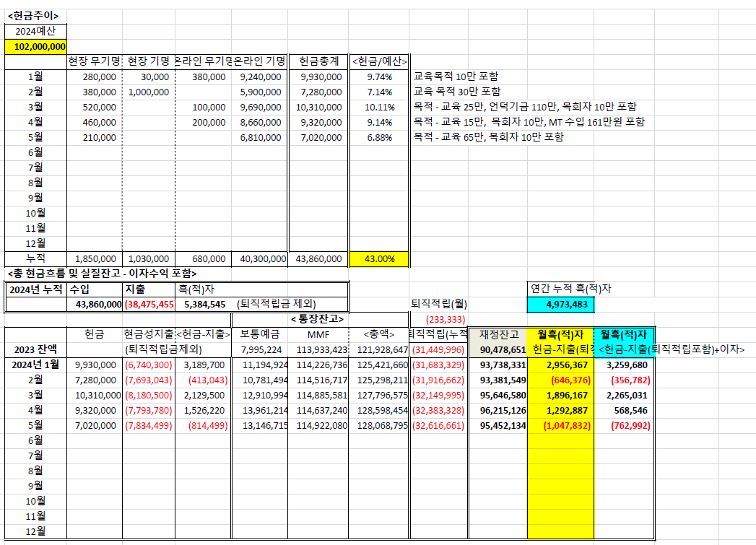The width and height of the screenshot is (756, 545).
Task: Click the 90,478,651 balance cell
Action: click(499, 349)
